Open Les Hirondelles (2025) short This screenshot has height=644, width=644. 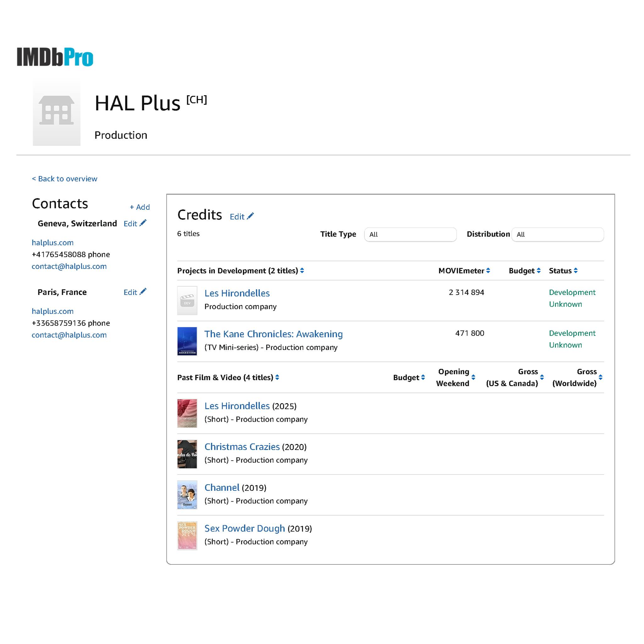click(x=237, y=406)
